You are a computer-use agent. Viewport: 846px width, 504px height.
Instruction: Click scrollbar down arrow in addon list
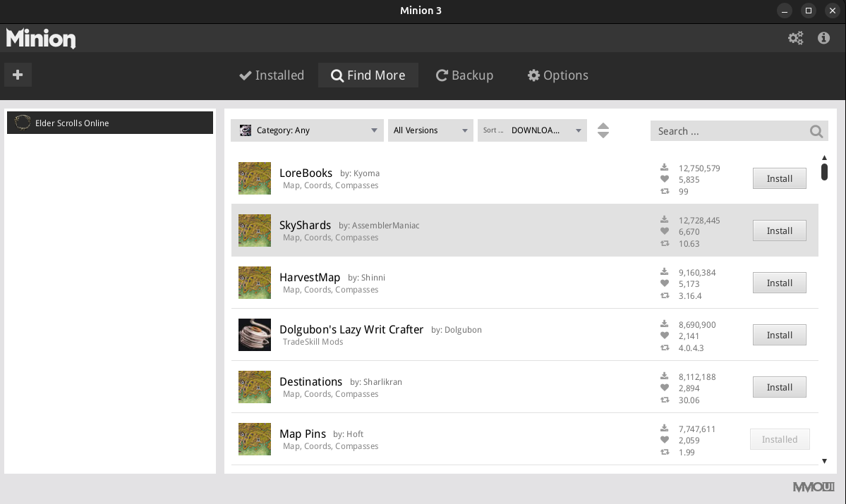pos(824,461)
